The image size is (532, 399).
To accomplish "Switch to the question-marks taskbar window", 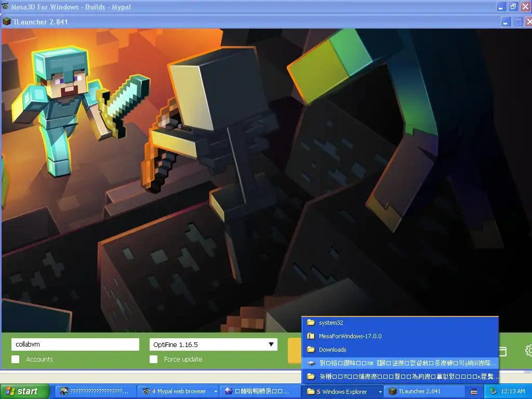I will pos(96,392).
